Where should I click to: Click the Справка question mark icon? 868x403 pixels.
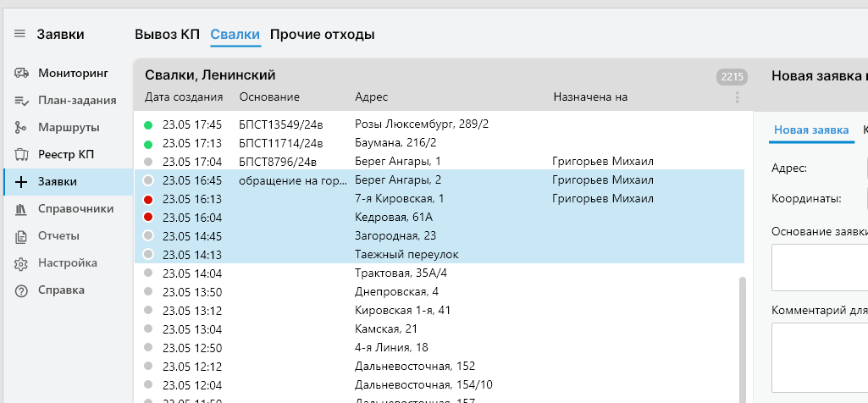tap(22, 290)
